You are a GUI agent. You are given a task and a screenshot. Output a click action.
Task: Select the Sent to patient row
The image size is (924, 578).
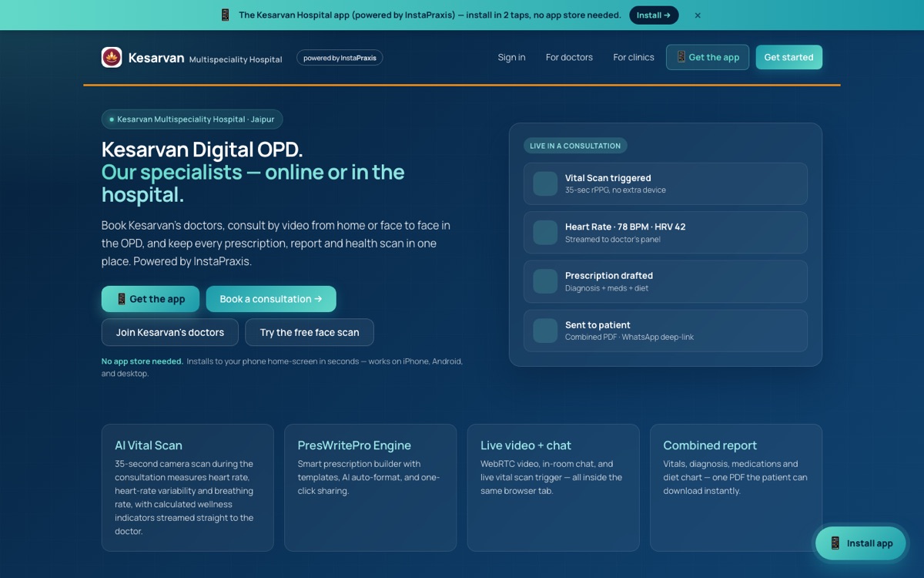(x=665, y=331)
